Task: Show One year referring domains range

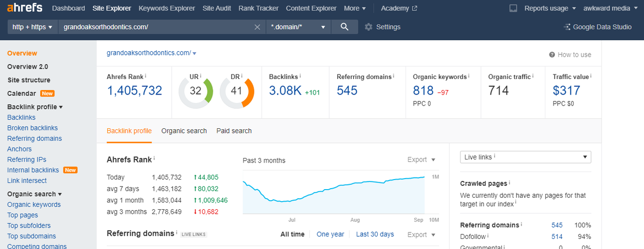Action: point(331,234)
